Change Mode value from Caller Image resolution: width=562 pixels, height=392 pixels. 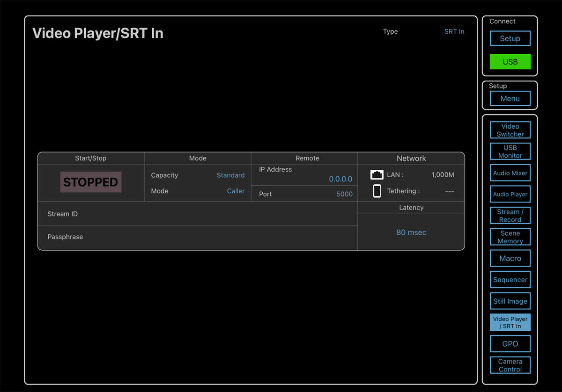click(236, 191)
